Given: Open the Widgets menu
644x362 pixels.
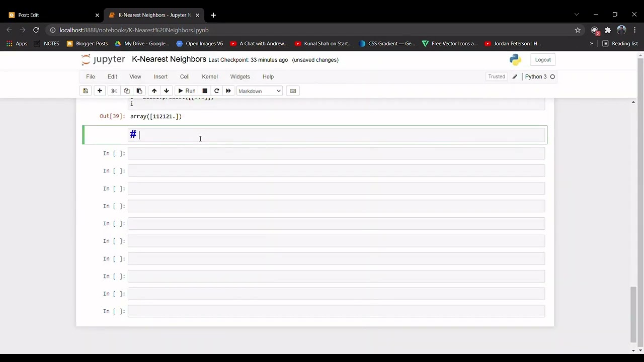Looking at the screenshot, I should 240,76.
